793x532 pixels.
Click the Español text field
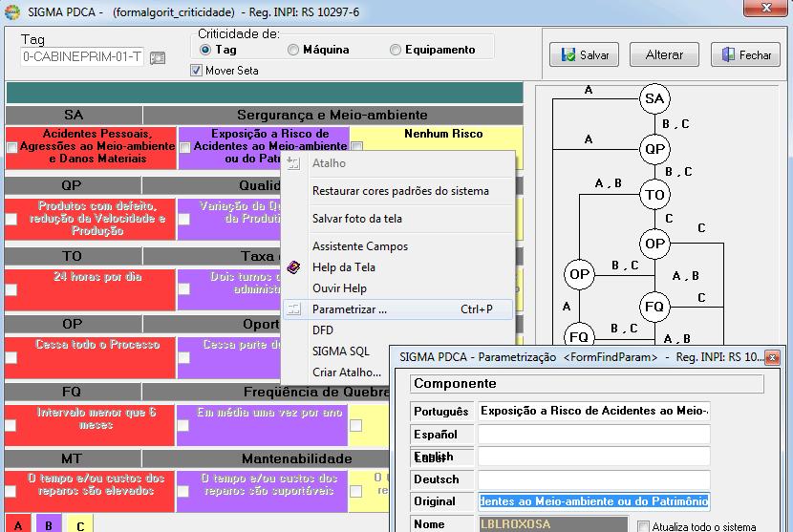[593, 435]
